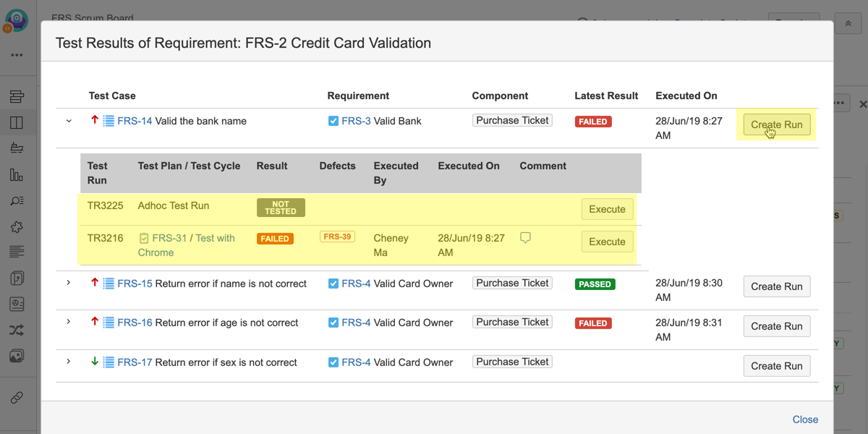Click the red priority arrow next to FRS-15
The height and width of the screenshot is (434, 868).
(x=94, y=283)
